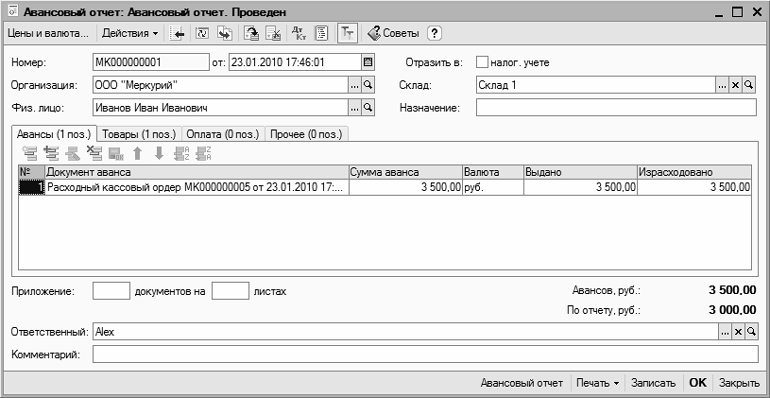Click the move row down arrow icon

[159, 154]
